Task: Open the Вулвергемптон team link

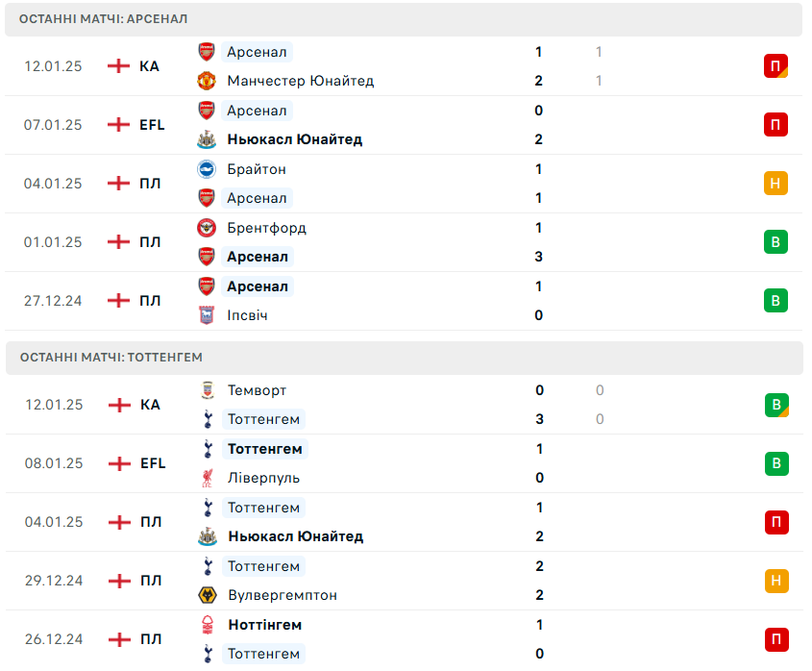Action: coord(283,595)
